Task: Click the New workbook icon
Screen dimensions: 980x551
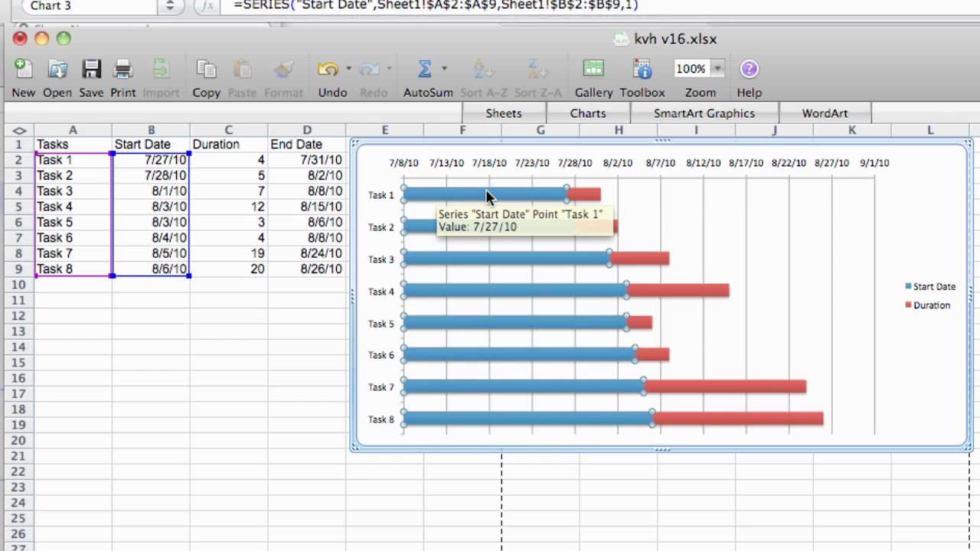Action: tap(23, 70)
